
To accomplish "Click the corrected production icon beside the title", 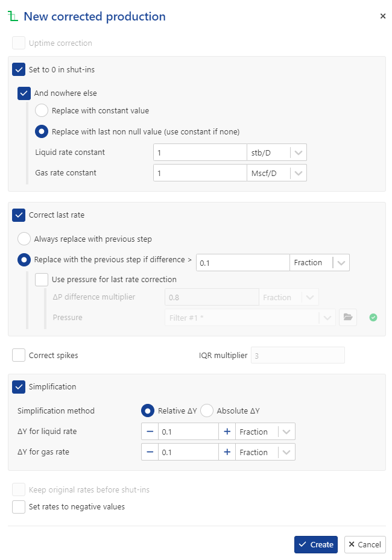I will click(x=13, y=16).
